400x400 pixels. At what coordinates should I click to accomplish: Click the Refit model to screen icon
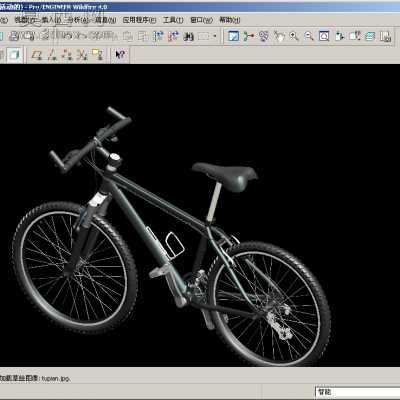click(324, 36)
